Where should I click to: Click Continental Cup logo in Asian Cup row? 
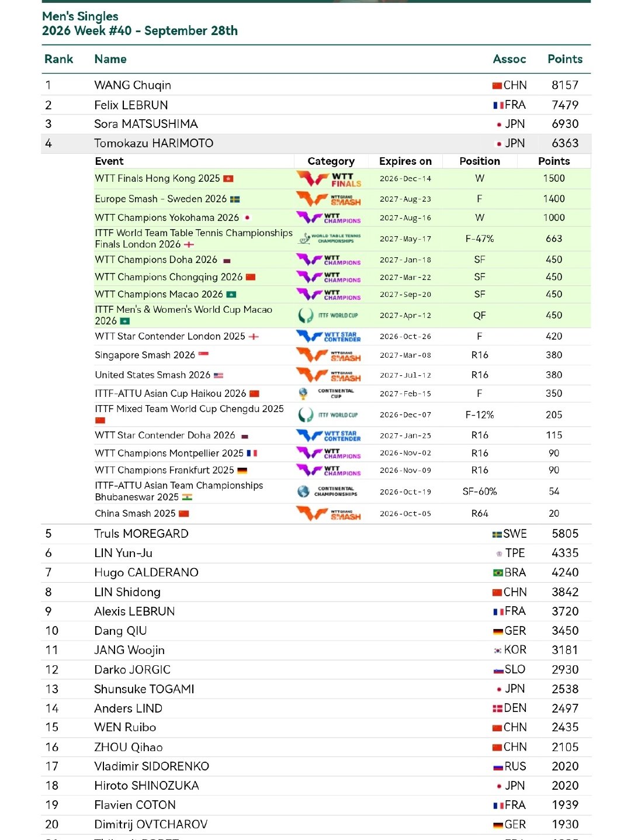click(327, 393)
